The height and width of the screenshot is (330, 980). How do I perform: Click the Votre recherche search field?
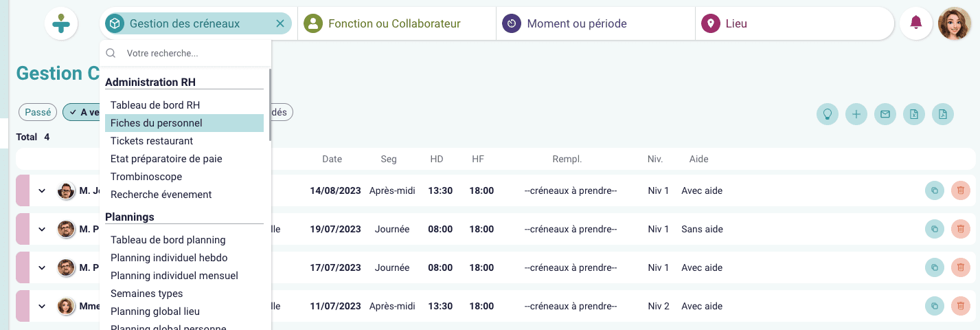(x=194, y=53)
